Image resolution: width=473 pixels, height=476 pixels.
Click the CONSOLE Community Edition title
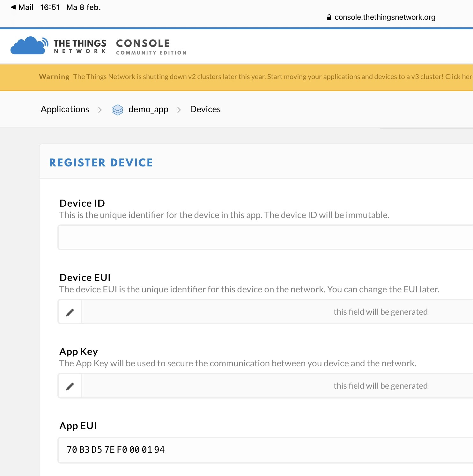[x=151, y=47]
